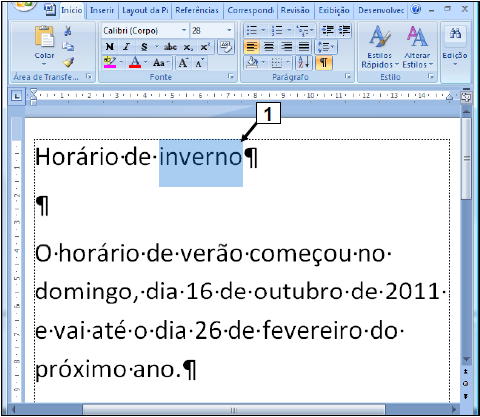Open the Desenvolvedor tab

pyautogui.click(x=381, y=10)
